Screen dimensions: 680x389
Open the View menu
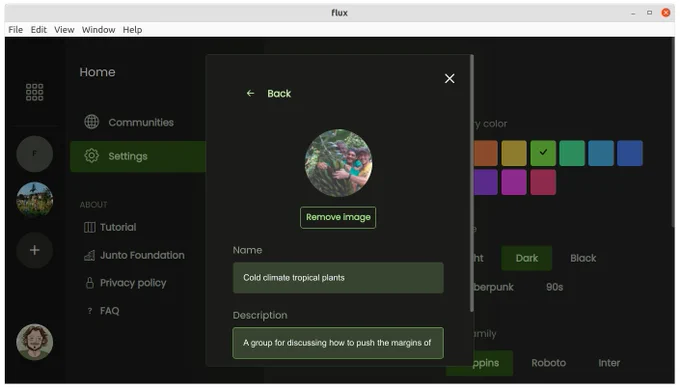coord(64,29)
